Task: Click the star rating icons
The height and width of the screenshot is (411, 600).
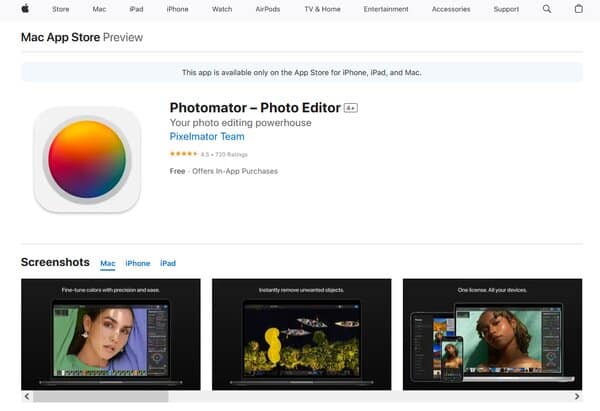Action: point(183,154)
